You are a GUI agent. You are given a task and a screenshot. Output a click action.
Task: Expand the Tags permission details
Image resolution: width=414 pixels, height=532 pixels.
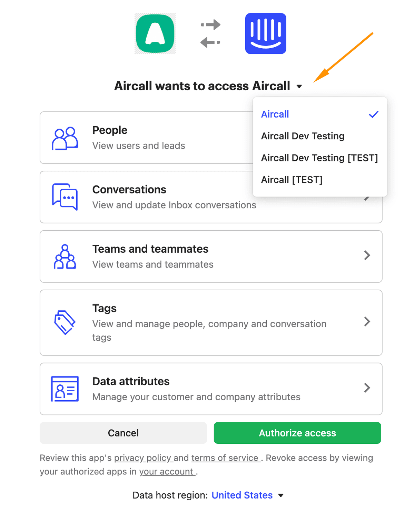point(367,322)
